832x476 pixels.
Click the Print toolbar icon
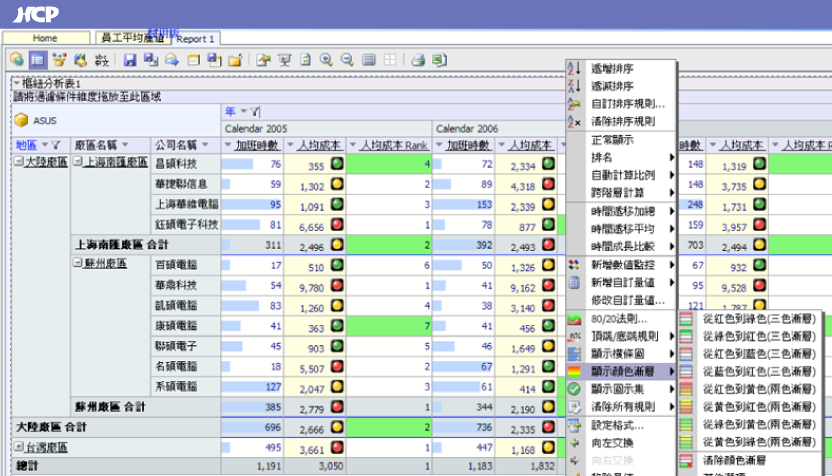418,60
